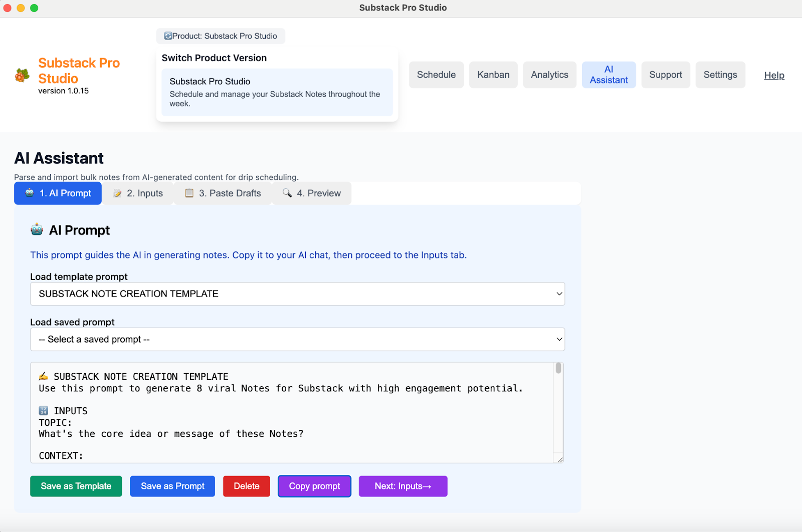This screenshot has width=802, height=532.
Task: Go to the Support section
Action: coord(666,75)
